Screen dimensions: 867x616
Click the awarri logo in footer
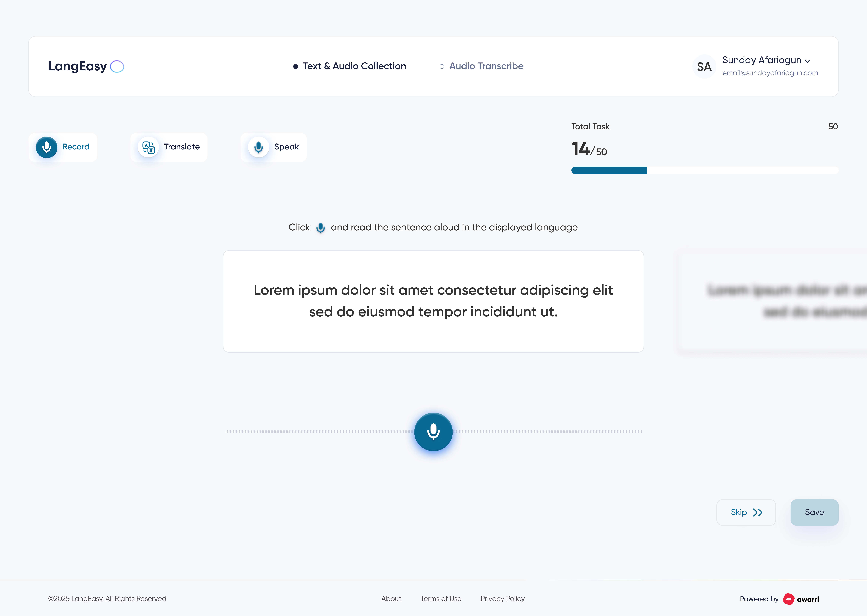pyautogui.click(x=801, y=599)
